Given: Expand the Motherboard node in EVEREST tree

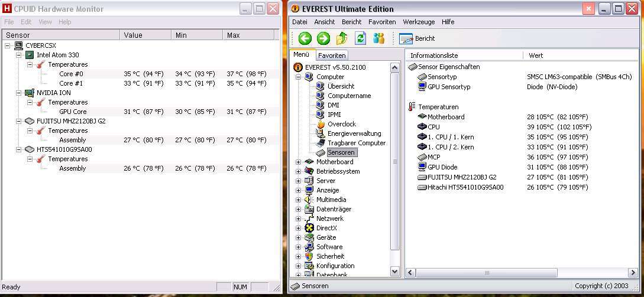Looking at the screenshot, I should click(x=298, y=162).
